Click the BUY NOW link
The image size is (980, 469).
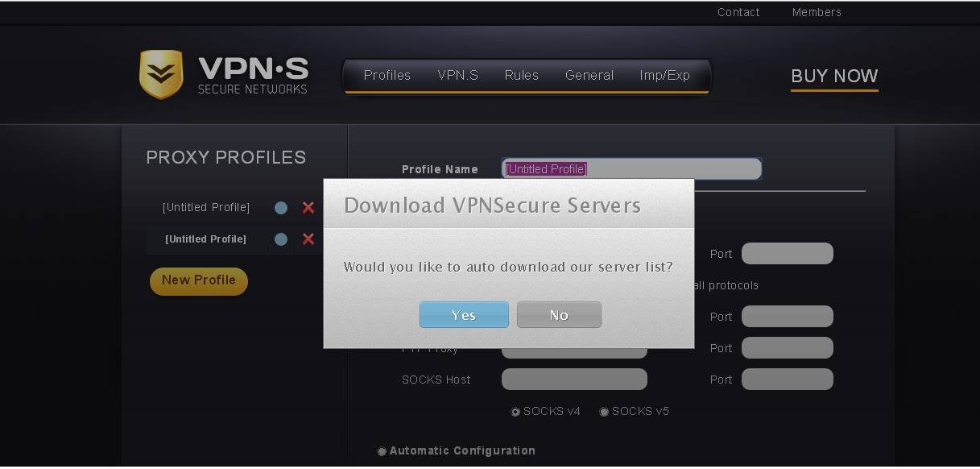point(834,77)
